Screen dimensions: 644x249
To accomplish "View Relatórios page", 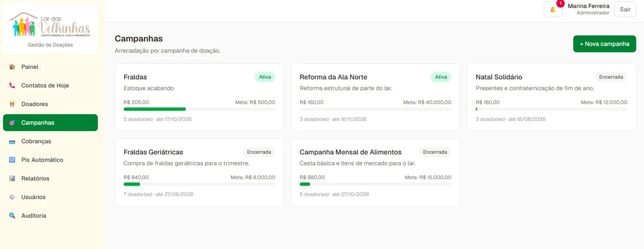I will 50,178.
